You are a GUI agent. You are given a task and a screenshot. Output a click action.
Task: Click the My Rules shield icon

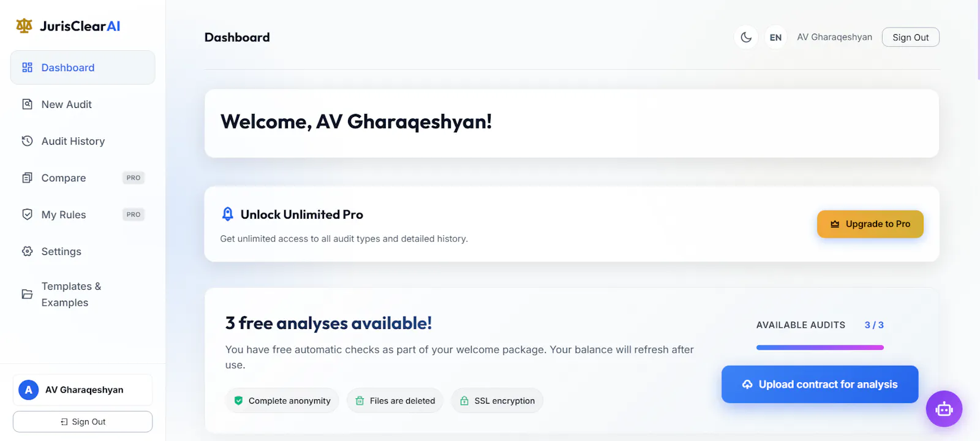pyautogui.click(x=27, y=214)
